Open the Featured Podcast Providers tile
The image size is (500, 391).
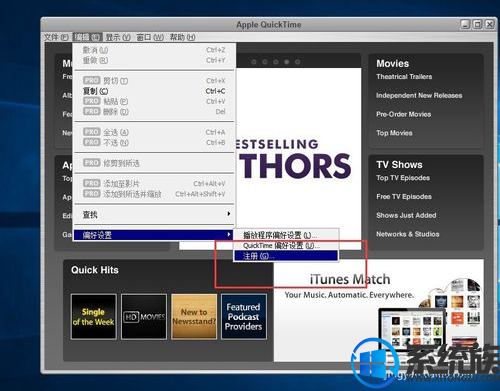pos(244,317)
